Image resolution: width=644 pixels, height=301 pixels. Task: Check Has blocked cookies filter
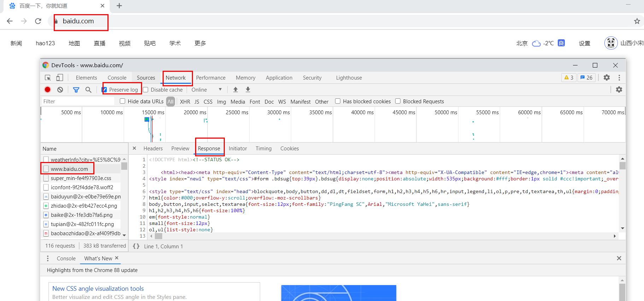pos(338,101)
